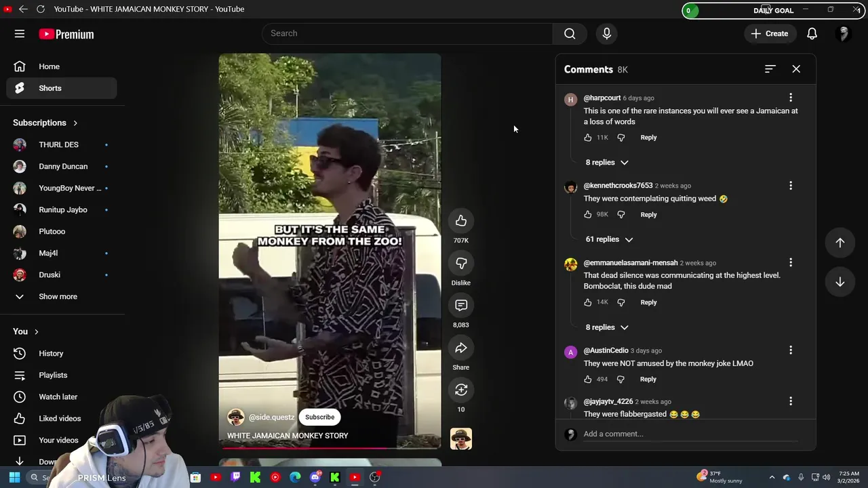Open Druski channel

(62, 274)
